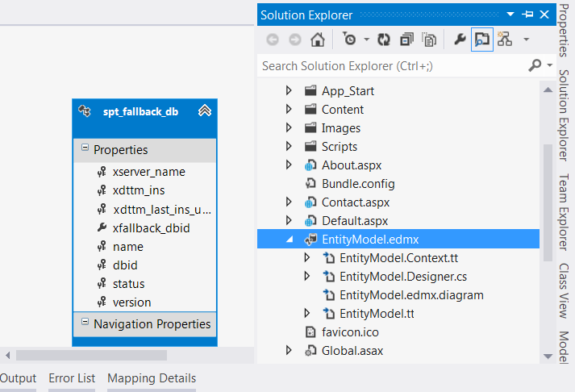575x392 pixels.
Task: Refresh the Solution Explorer tree
Action: 384,39
